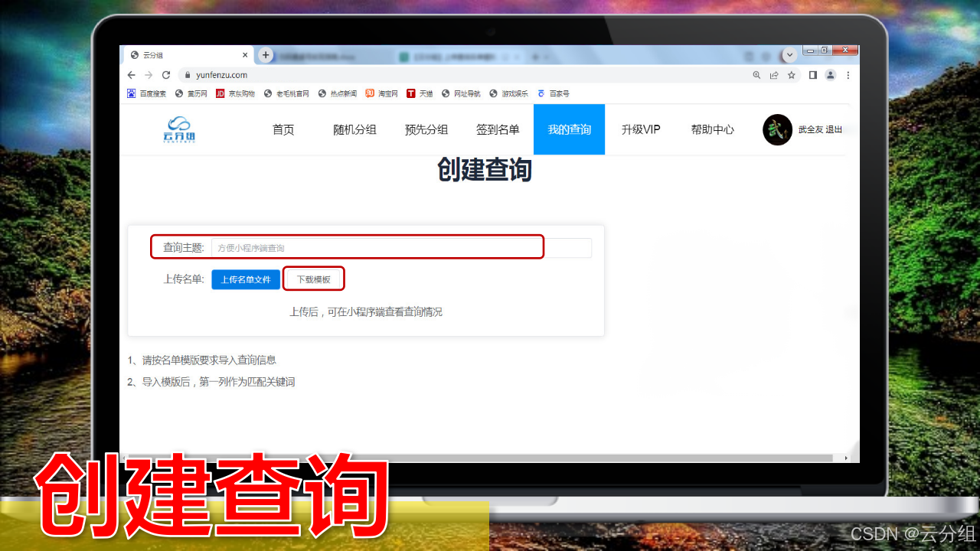
Task: Click the 退出 logout link
Action: click(x=834, y=130)
